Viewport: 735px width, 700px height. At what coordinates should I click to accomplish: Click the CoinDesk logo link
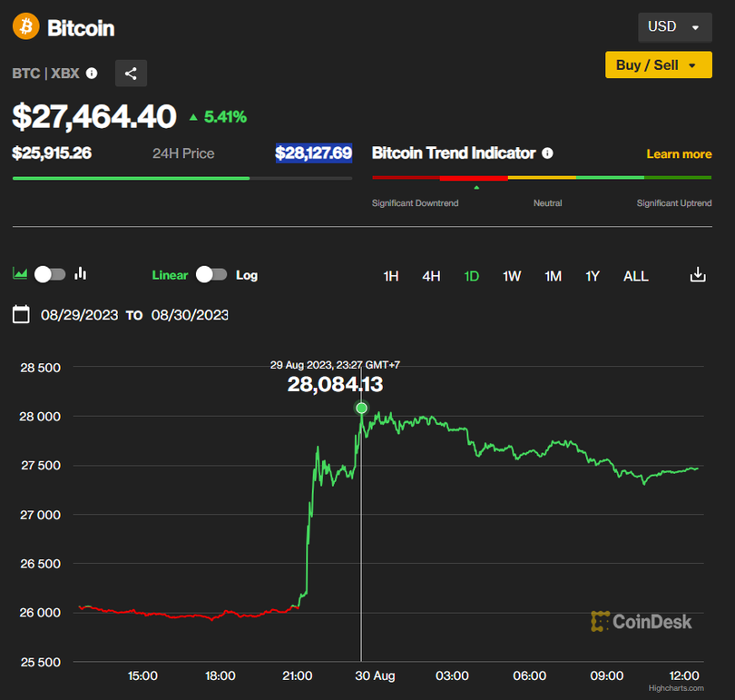[642, 622]
